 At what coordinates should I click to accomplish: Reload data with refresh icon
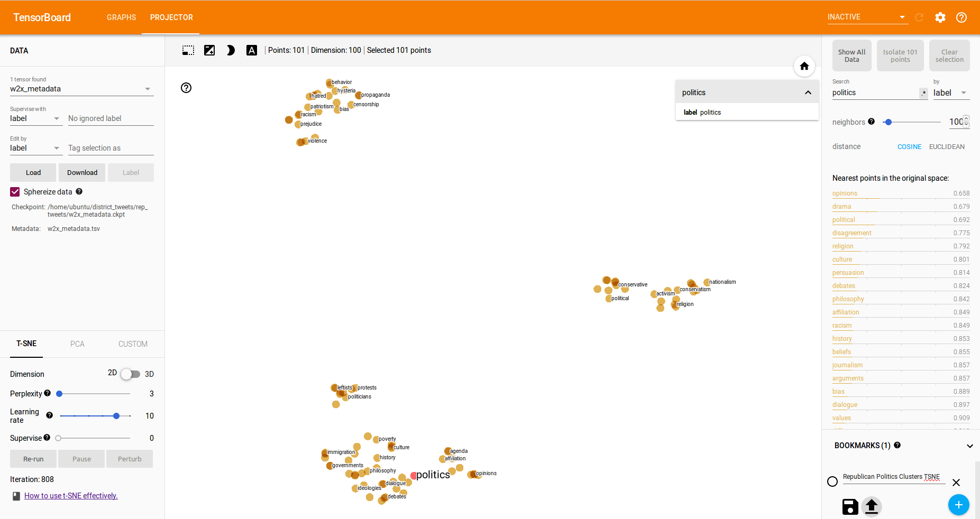coord(919,17)
